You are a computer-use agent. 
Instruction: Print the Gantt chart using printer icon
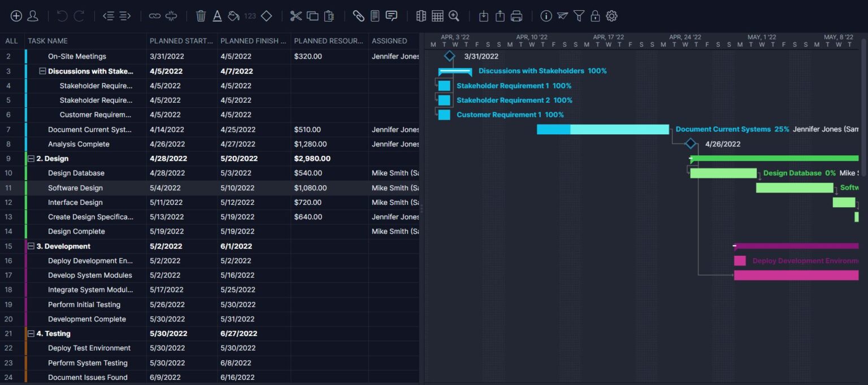pyautogui.click(x=517, y=16)
